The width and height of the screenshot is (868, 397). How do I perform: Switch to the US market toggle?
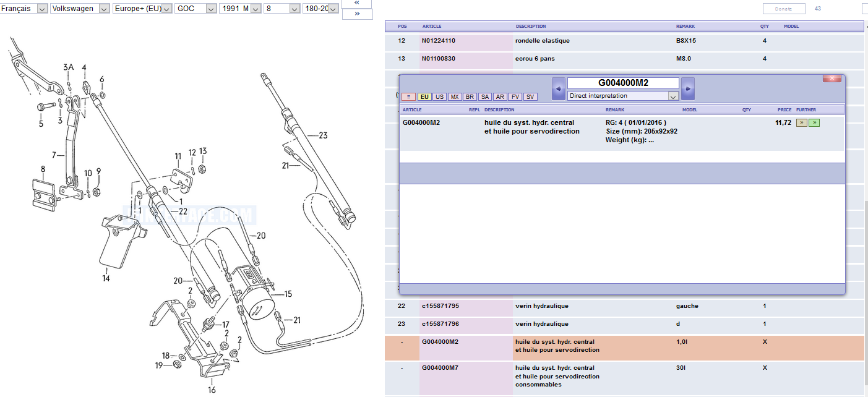tap(439, 97)
